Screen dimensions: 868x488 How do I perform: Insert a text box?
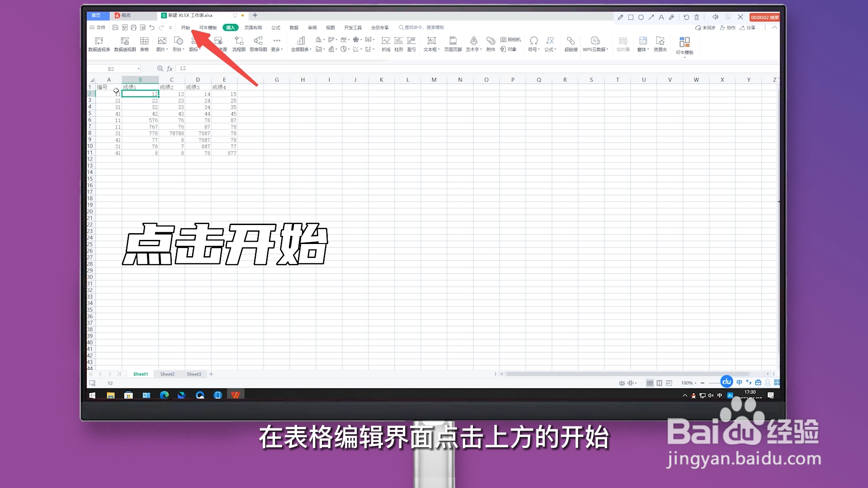point(431,44)
